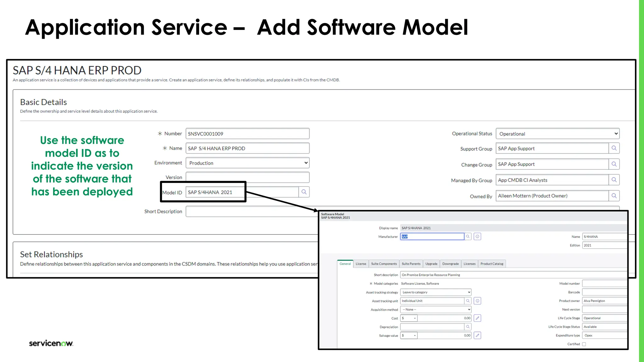This screenshot has height=362, width=644.
Task: Open the Cost currency selector
Action: pyautogui.click(x=409, y=318)
